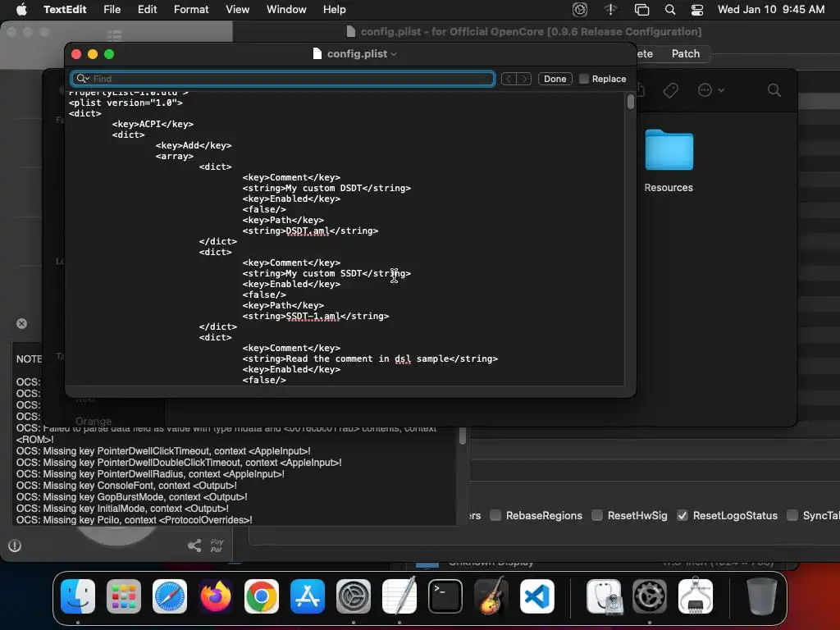Open the App Store Dock icon
The height and width of the screenshot is (630, 840).
(x=308, y=596)
